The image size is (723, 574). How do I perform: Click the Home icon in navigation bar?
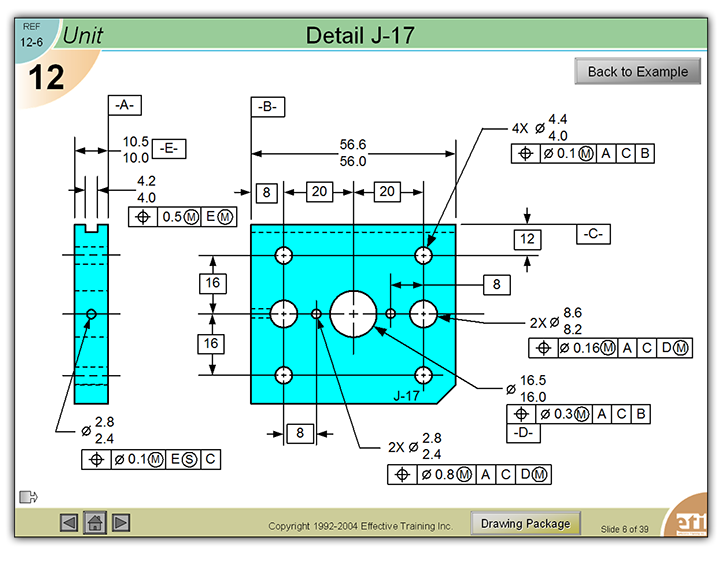[95, 522]
